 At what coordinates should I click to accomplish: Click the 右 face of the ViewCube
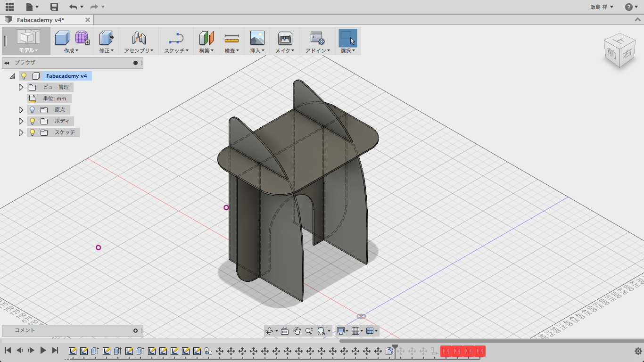click(627, 54)
